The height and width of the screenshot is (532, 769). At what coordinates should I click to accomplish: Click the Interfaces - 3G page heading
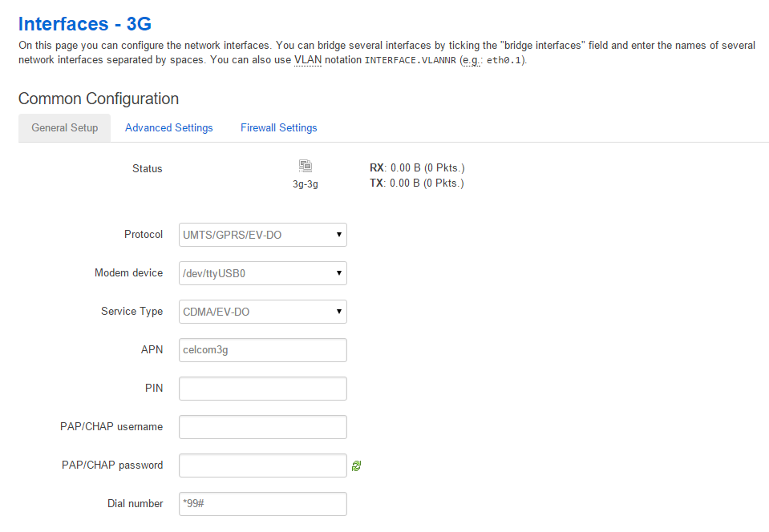(85, 22)
